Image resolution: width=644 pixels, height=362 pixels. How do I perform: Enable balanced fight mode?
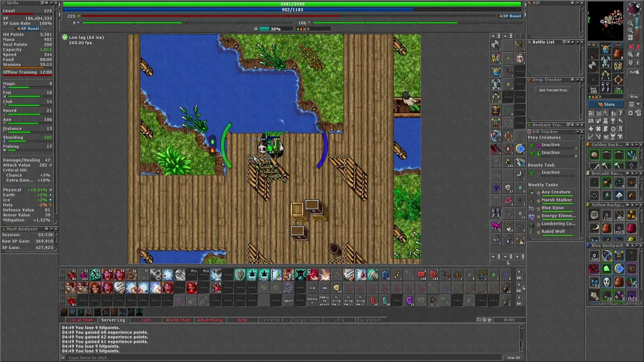pyautogui.click(x=631, y=54)
